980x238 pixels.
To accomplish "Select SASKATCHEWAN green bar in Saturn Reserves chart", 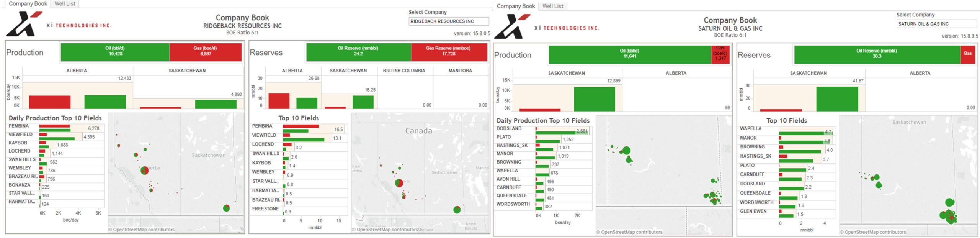I will pyautogui.click(x=837, y=99).
